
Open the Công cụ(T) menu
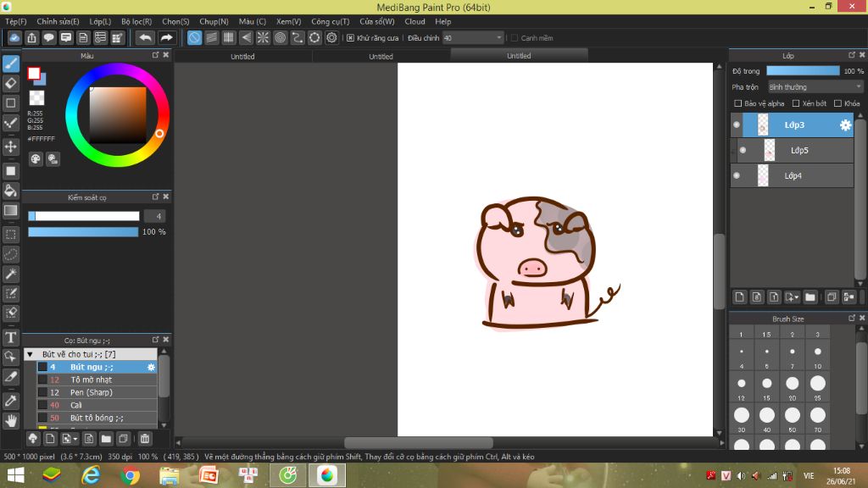[x=331, y=21]
